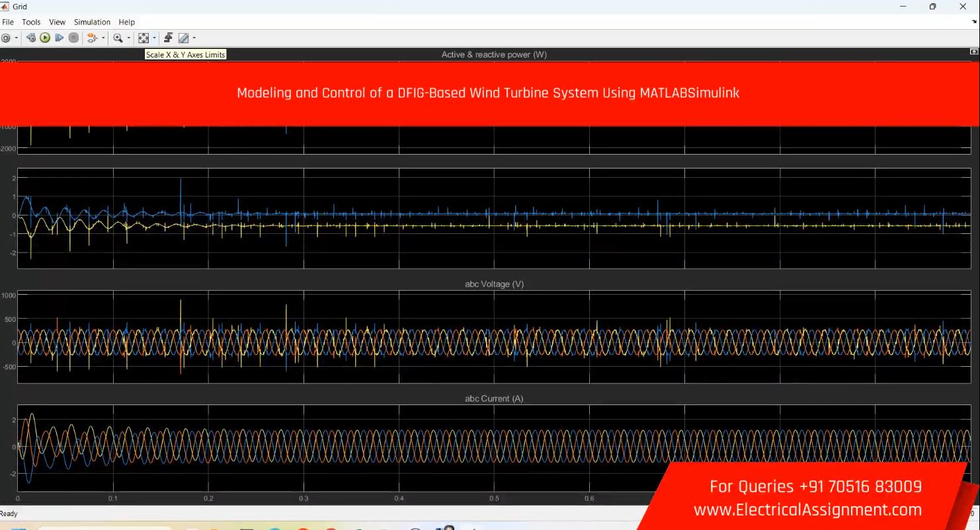Select the Zoom magnifier tool
The image size is (980, 530).
(x=118, y=38)
